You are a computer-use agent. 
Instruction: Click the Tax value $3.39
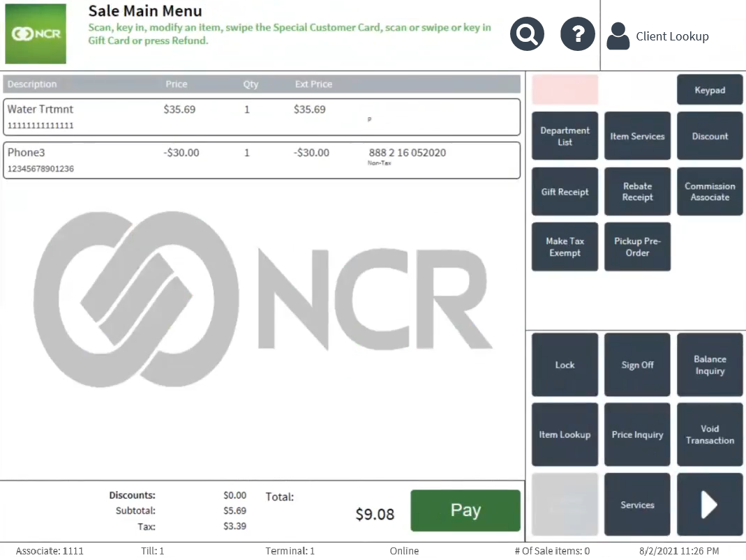point(235,527)
